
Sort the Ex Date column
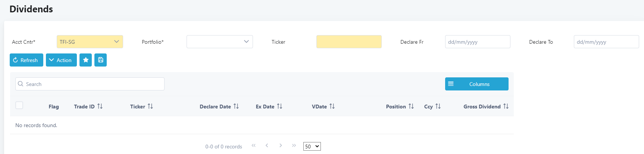280,107
